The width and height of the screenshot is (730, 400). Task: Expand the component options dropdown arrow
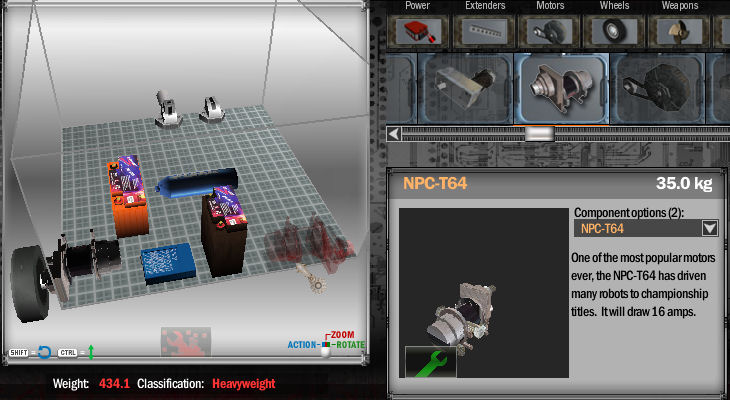[x=710, y=228]
